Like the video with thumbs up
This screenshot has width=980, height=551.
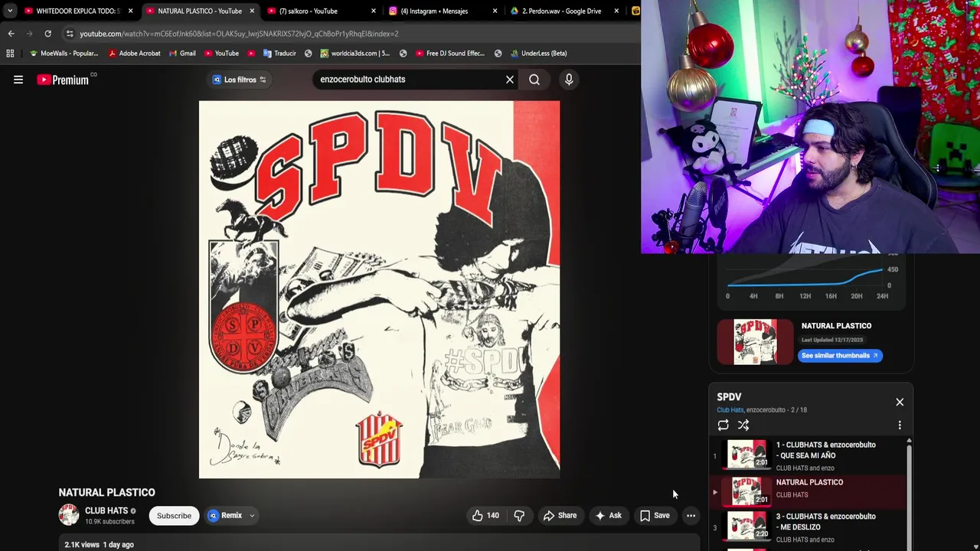click(x=485, y=516)
